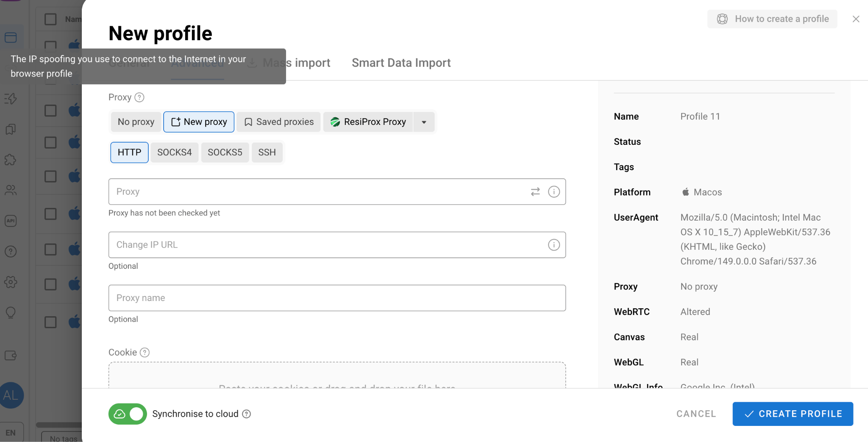
Task: Click the cookie paste drop area
Action: click(x=337, y=376)
